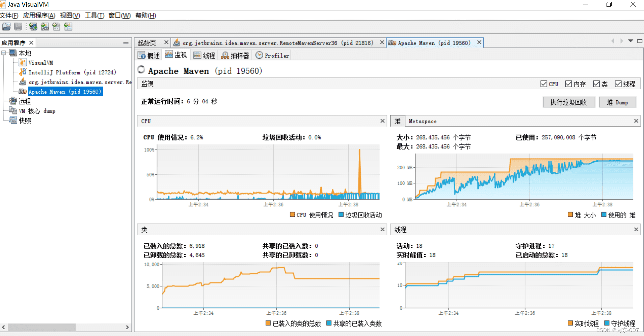The width and height of the screenshot is (644, 336).
Task: Click the previous tab arrow
Action: 613,41
